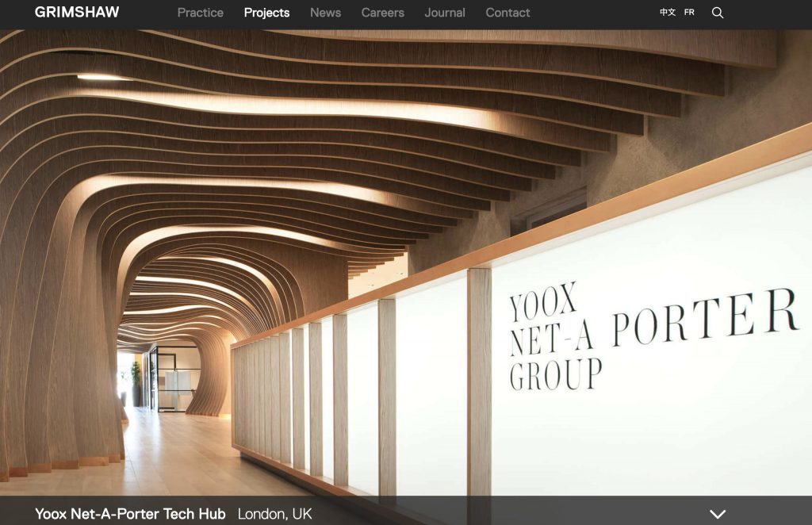Open the Practice menu item
Image resolution: width=812 pixels, height=525 pixels.
(201, 13)
